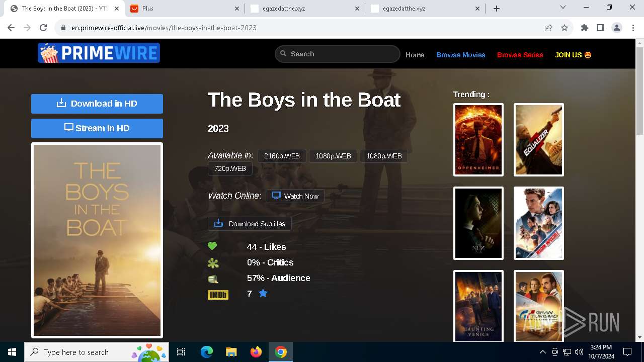Click the network tray icon
644x362 pixels.
(x=567, y=352)
